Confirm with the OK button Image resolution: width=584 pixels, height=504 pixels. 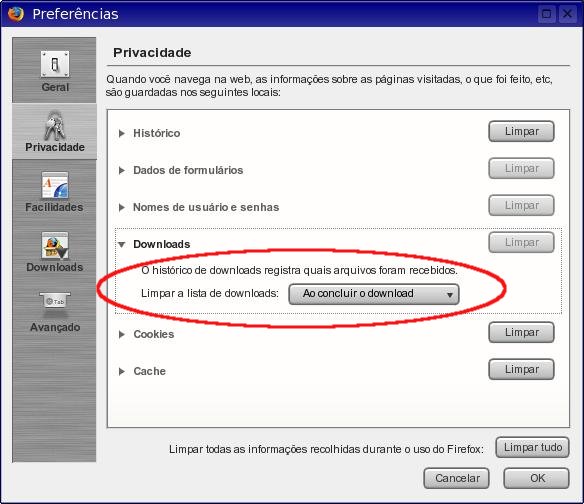536,478
